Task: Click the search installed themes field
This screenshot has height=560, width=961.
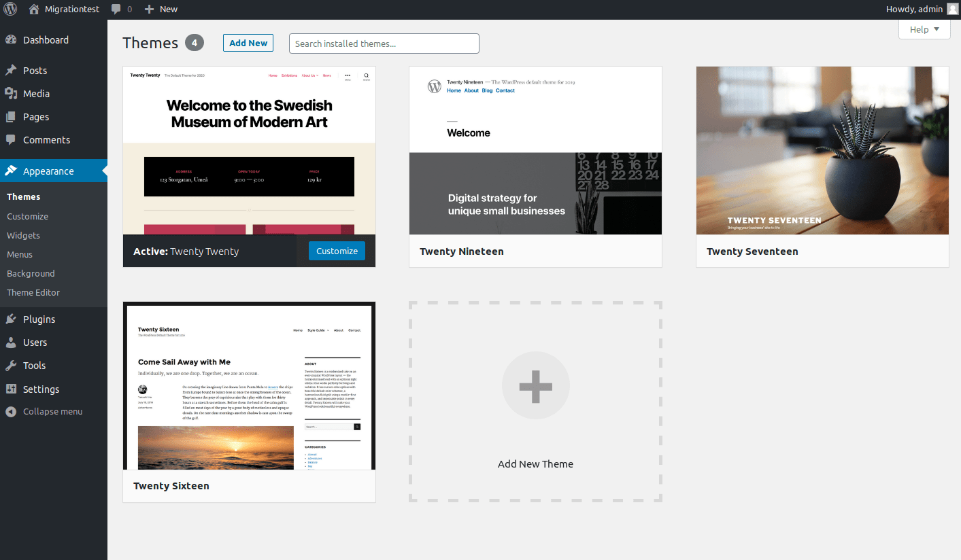Action: [384, 43]
